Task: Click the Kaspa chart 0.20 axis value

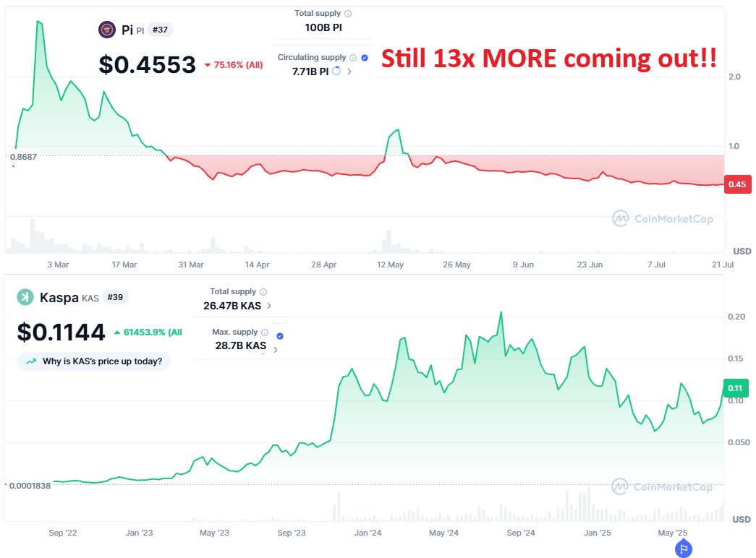Action: (736, 317)
